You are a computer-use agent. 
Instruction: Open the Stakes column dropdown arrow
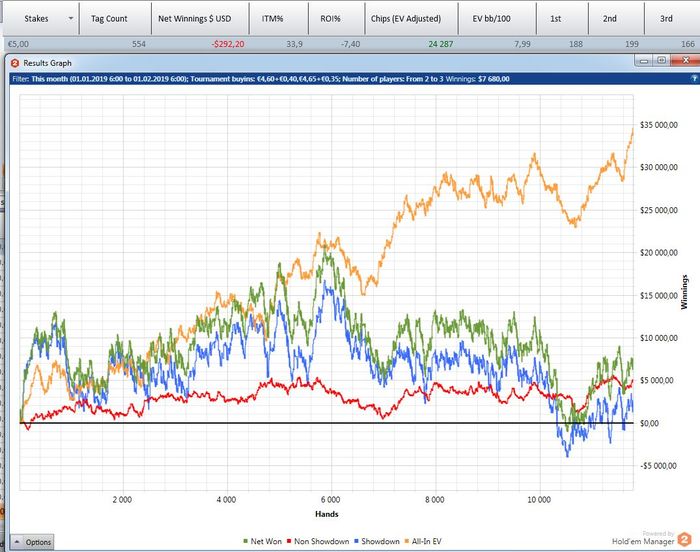(71, 18)
